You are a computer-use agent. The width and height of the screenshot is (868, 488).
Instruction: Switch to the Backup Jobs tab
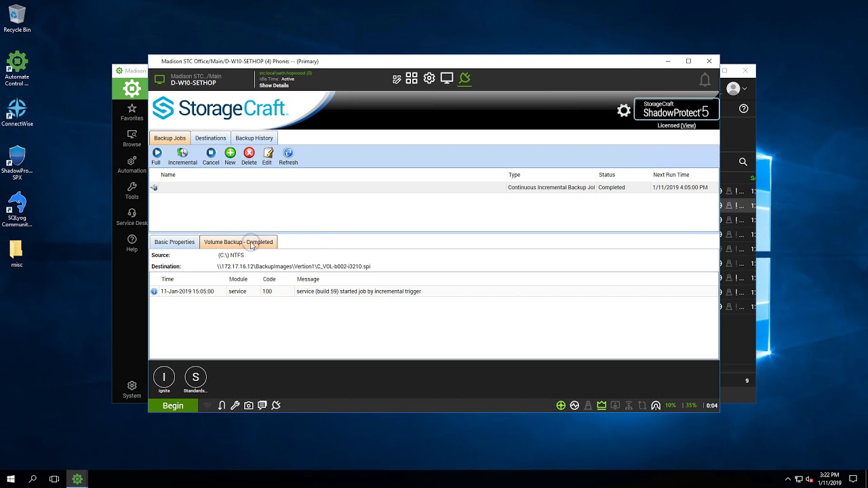point(170,138)
